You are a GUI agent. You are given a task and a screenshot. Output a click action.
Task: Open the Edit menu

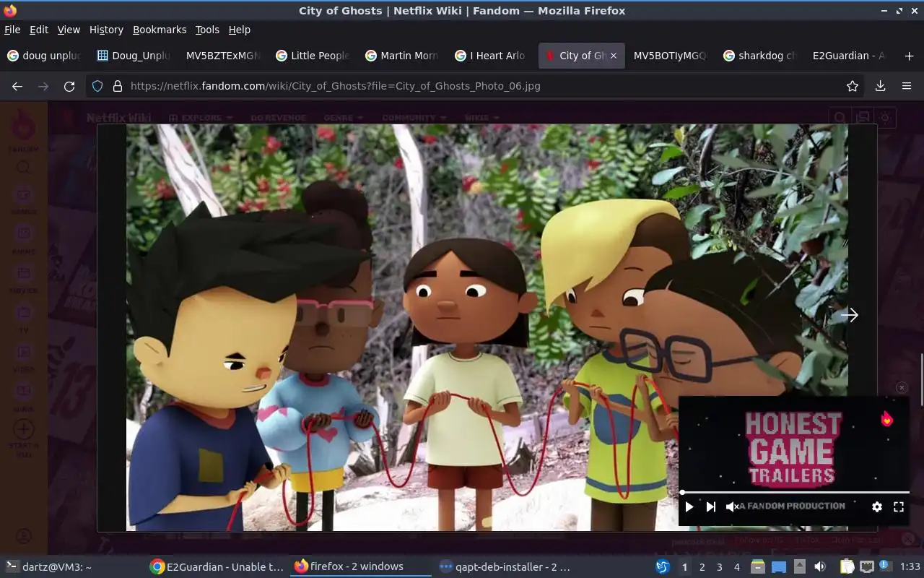click(39, 30)
